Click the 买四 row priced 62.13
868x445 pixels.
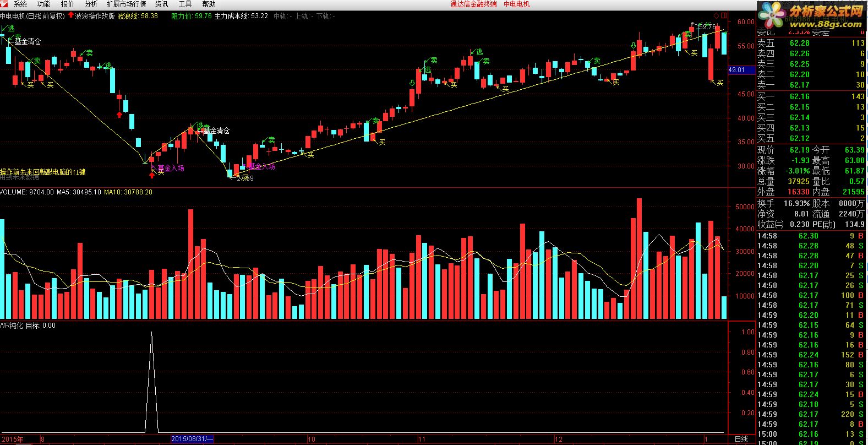click(811, 128)
